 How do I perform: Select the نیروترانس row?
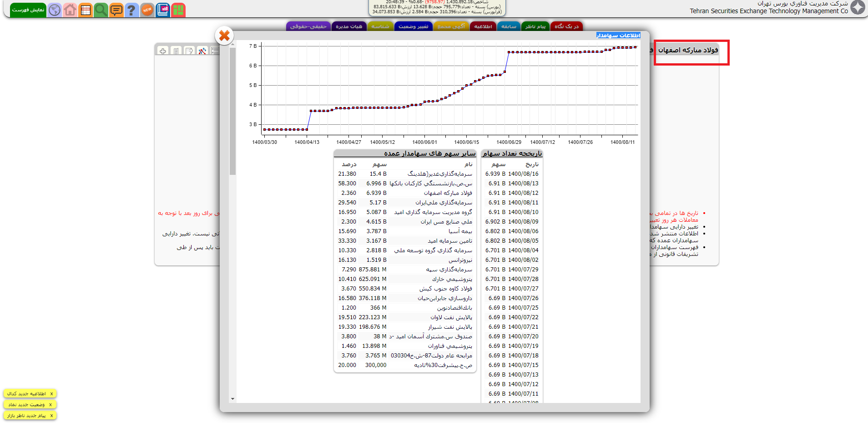pos(405,260)
